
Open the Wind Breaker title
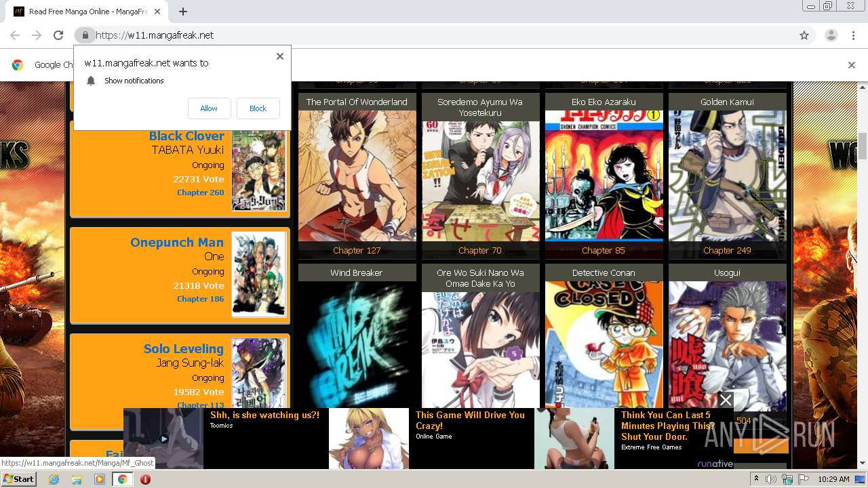coord(357,272)
